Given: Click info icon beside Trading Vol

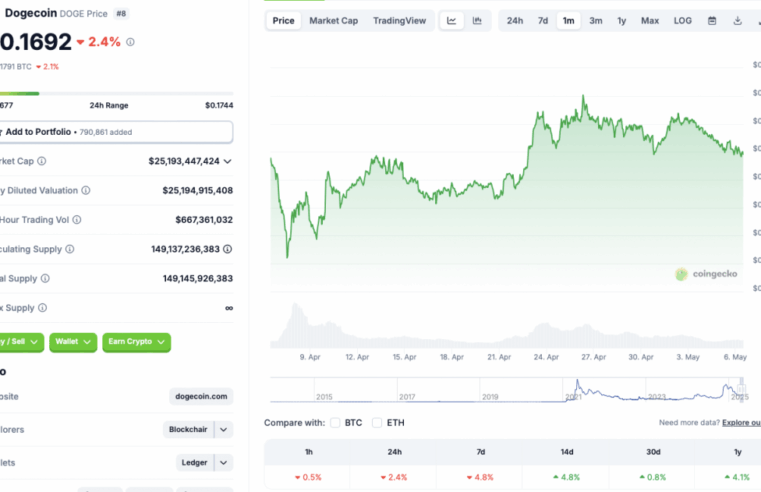Looking at the screenshot, I should pos(77,220).
